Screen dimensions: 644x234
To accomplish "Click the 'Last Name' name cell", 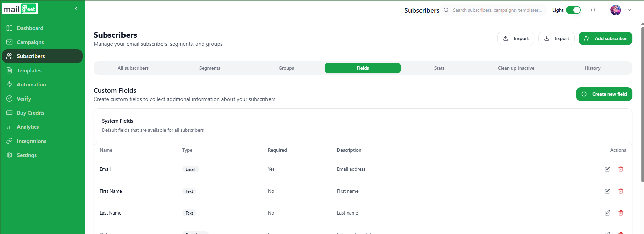I will point(110,213).
